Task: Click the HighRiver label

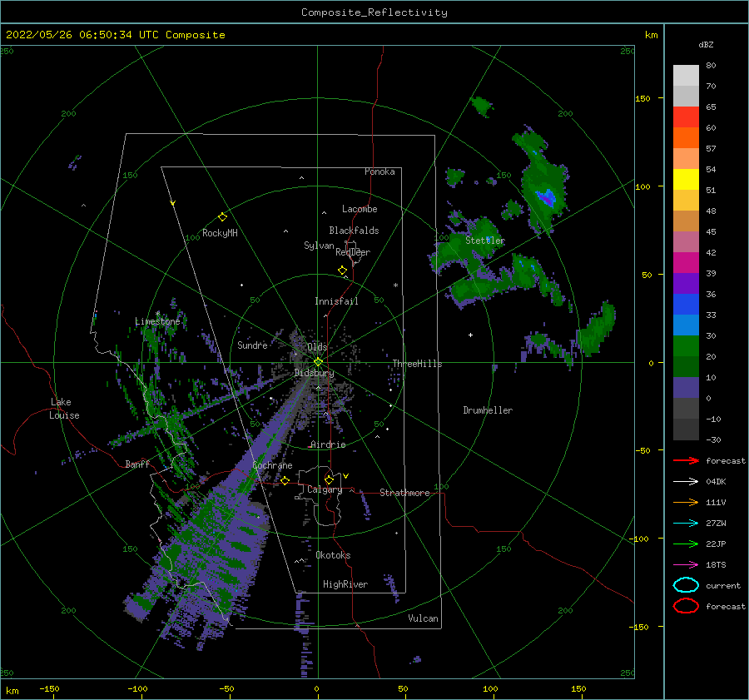Action: [345, 584]
